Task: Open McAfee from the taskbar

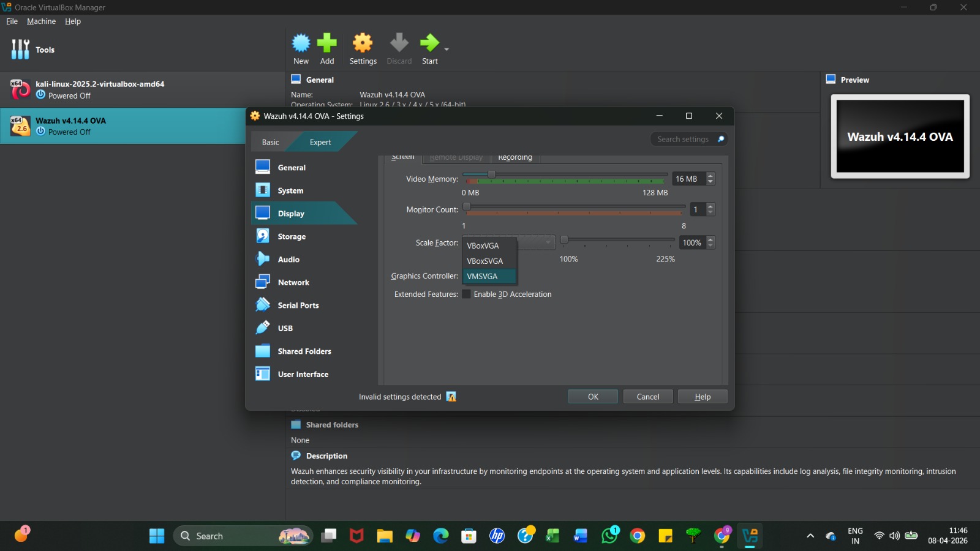Action: click(356, 536)
